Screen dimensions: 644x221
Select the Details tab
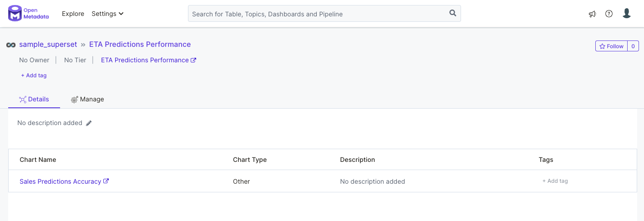(34, 99)
